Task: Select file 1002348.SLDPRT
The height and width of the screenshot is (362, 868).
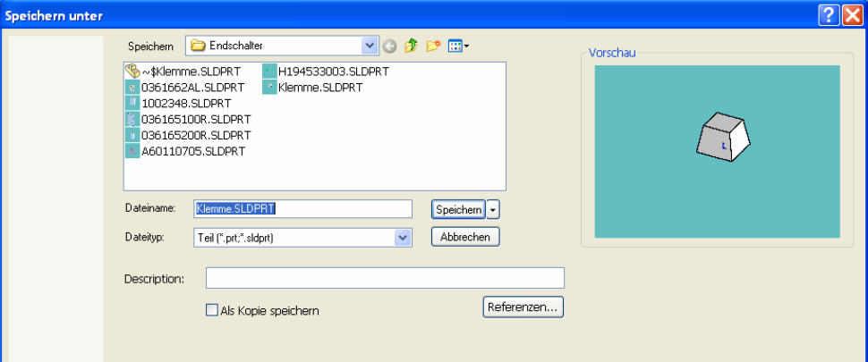Action: click(x=186, y=104)
